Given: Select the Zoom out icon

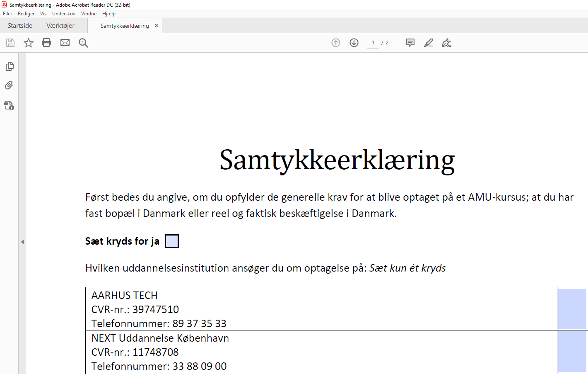Looking at the screenshot, I should 83,43.
